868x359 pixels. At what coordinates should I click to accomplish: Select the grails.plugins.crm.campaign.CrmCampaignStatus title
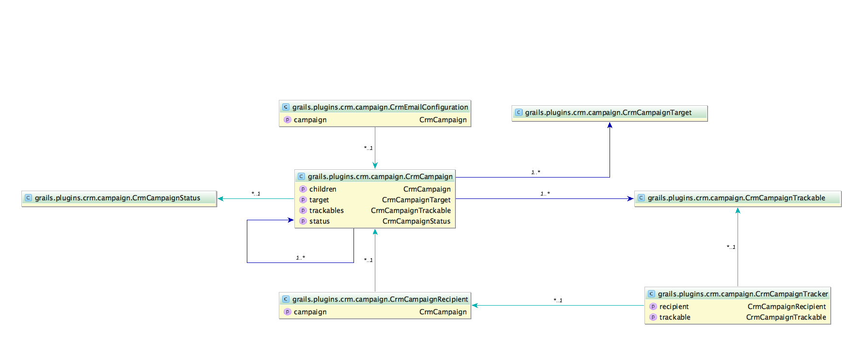click(x=117, y=198)
